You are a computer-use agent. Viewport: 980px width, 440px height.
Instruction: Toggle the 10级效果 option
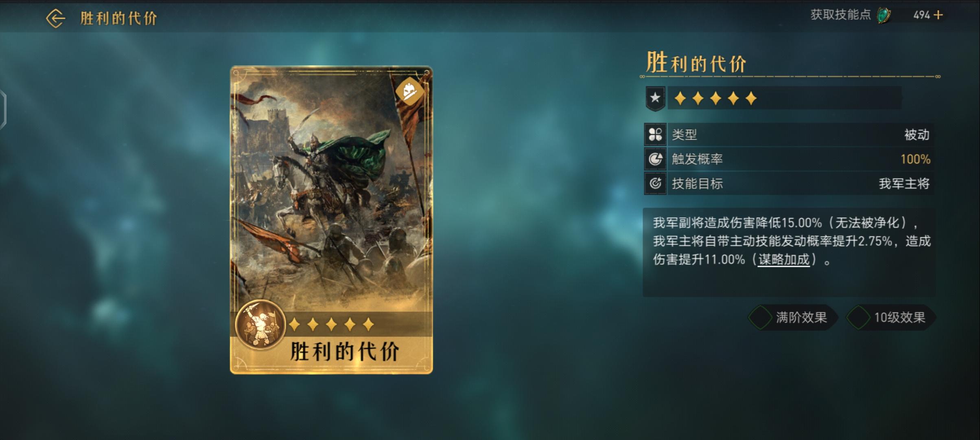tap(890, 317)
